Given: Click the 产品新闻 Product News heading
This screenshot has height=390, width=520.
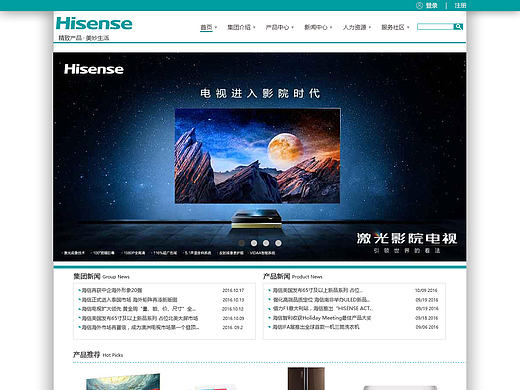Looking at the screenshot, I should pyautogui.click(x=293, y=276).
